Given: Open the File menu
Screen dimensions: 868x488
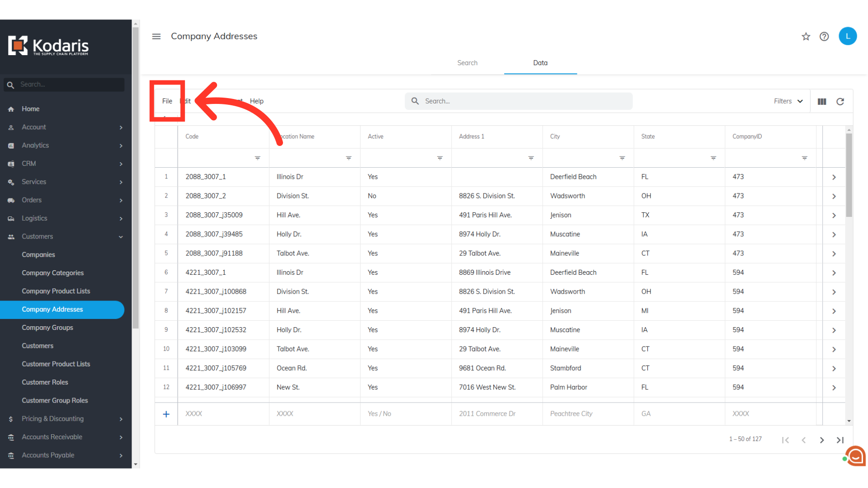Looking at the screenshot, I should coord(167,101).
